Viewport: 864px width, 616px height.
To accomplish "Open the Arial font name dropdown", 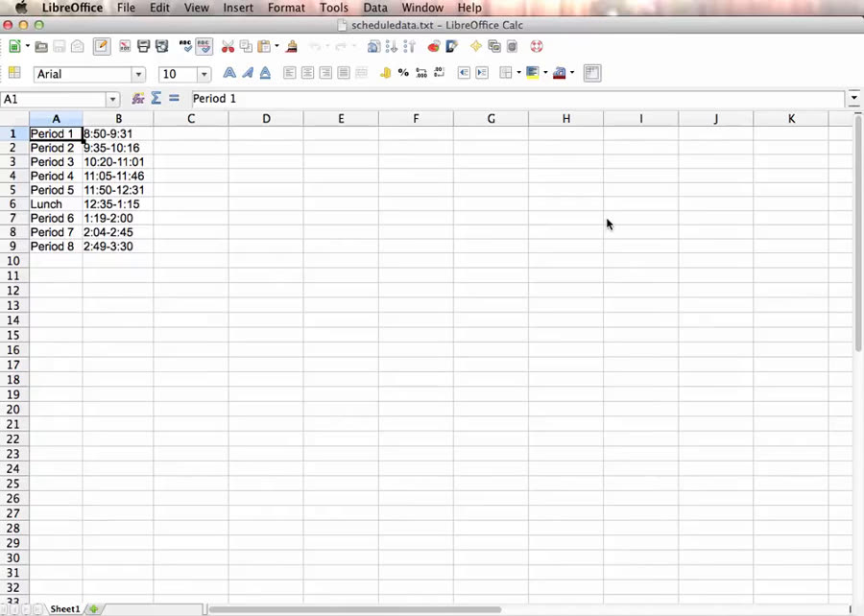I will pos(138,74).
